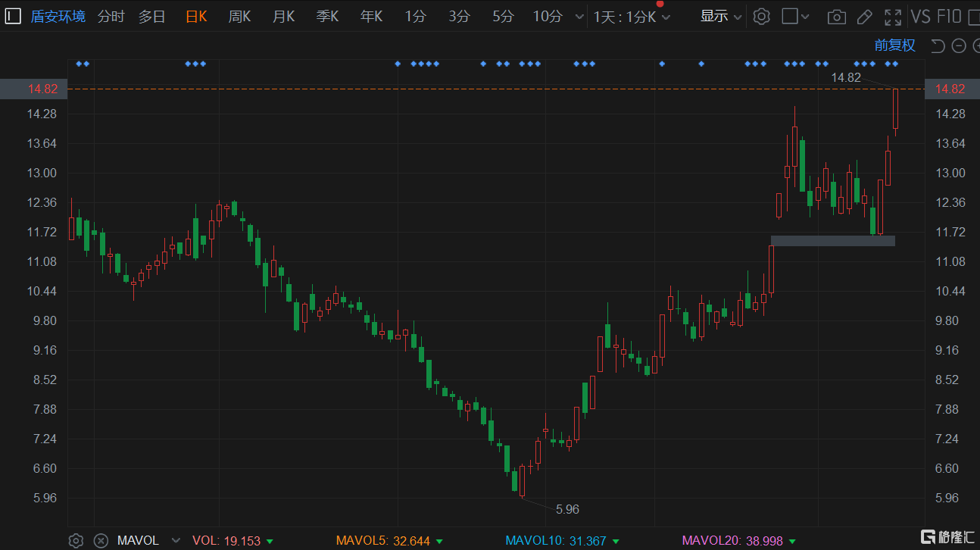
Task: Activate the pencil drawing tool
Action: click(864, 17)
